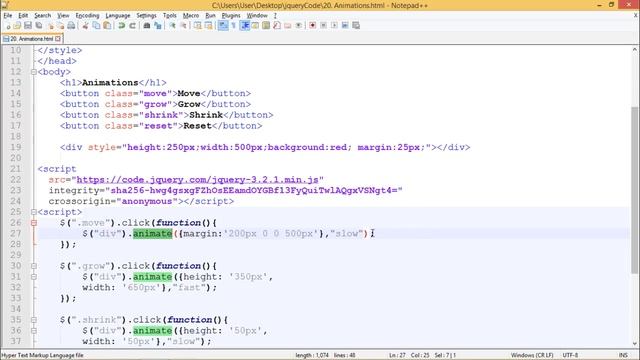Open the Function List panel icon

point(277,26)
